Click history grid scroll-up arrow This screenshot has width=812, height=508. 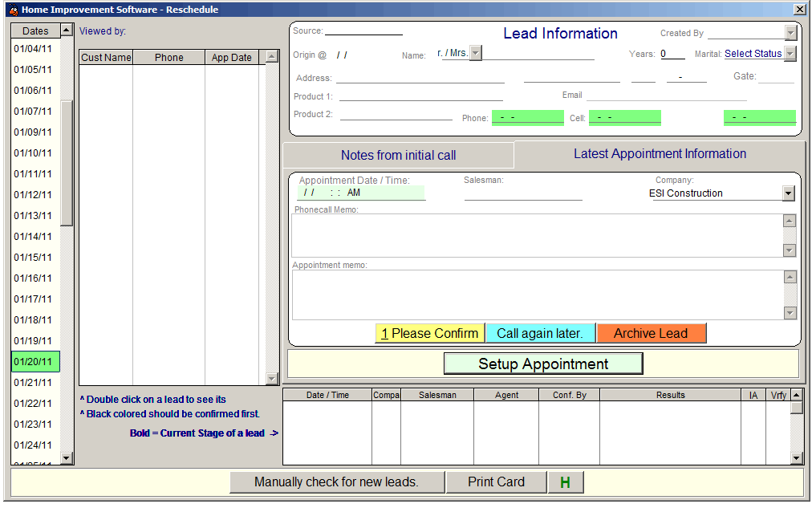pyautogui.click(x=797, y=395)
